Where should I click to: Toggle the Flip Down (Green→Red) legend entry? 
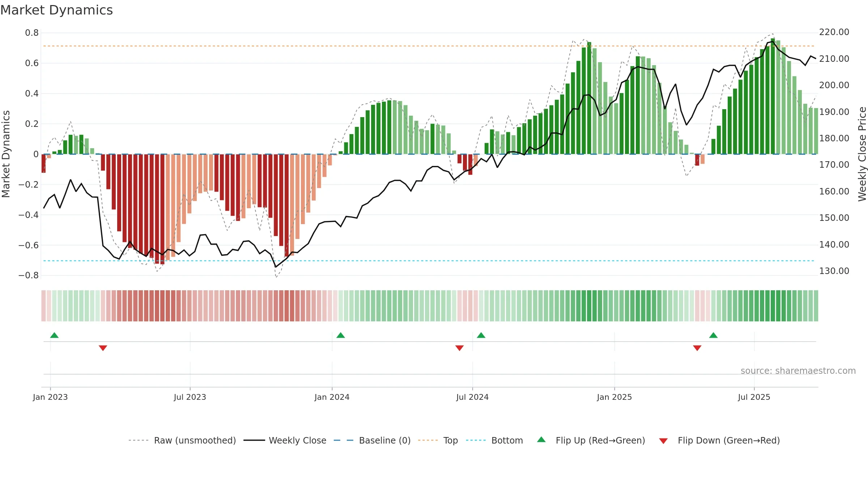pos(719,440)
